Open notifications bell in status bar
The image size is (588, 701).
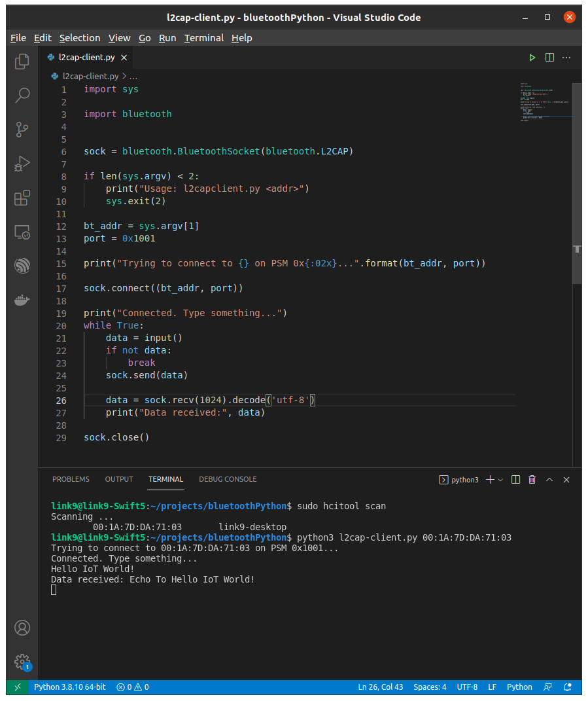[x=568, y=687]
